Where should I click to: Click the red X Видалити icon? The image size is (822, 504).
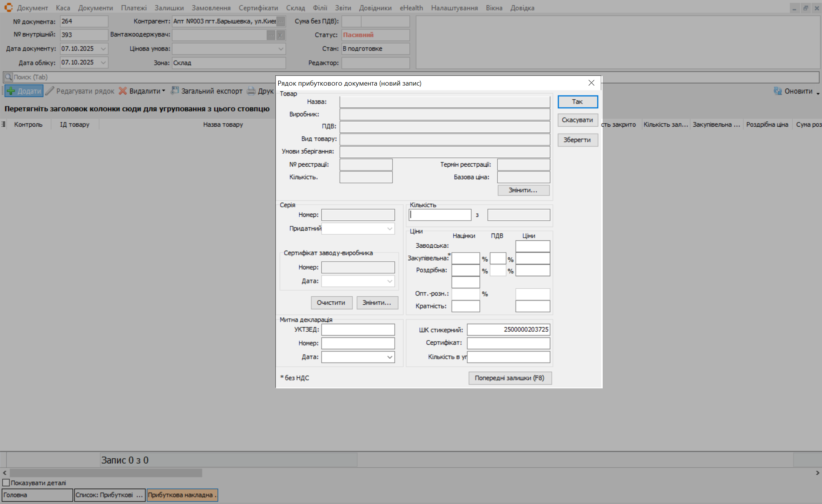[123, 91]
